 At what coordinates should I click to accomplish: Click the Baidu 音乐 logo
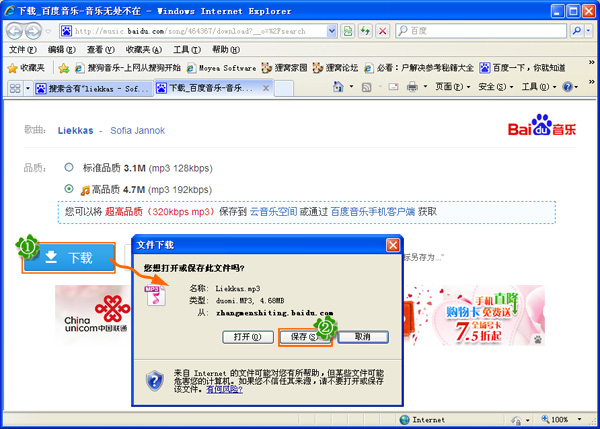click(x=541, y=126)
